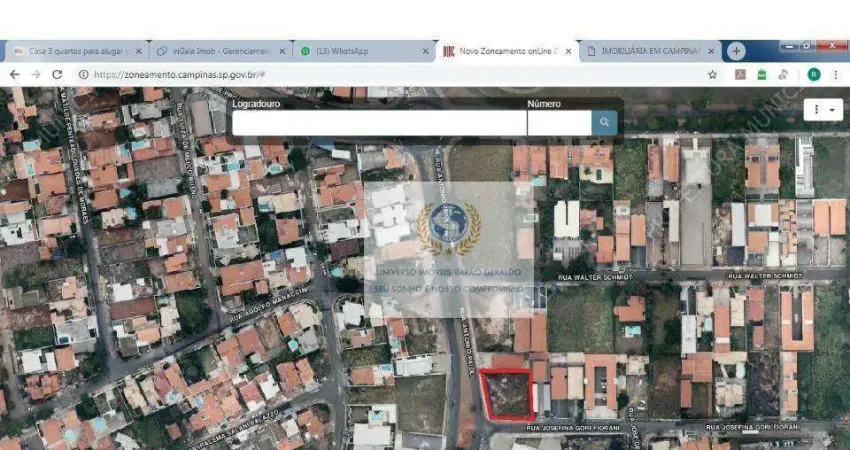Close the WhatsApp tab

click(426, 52)
